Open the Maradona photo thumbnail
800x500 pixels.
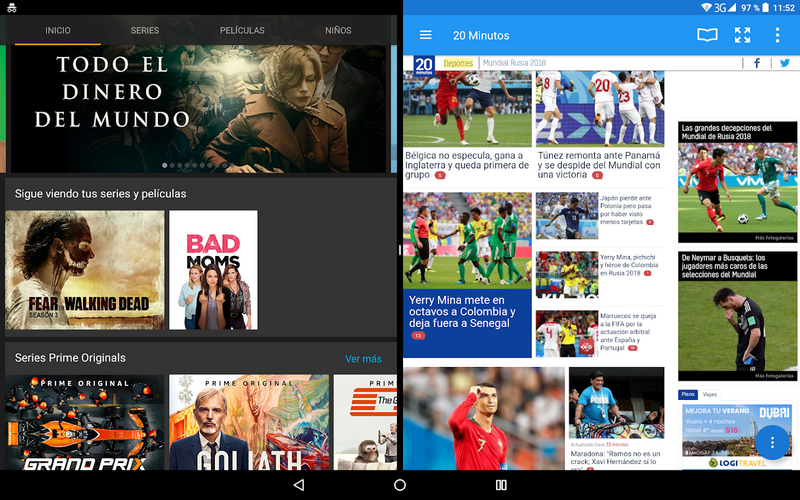pos(616,403)
